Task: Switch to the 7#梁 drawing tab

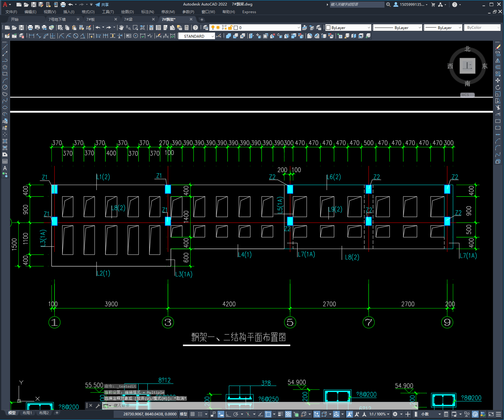Action: (x=129, y=19)
